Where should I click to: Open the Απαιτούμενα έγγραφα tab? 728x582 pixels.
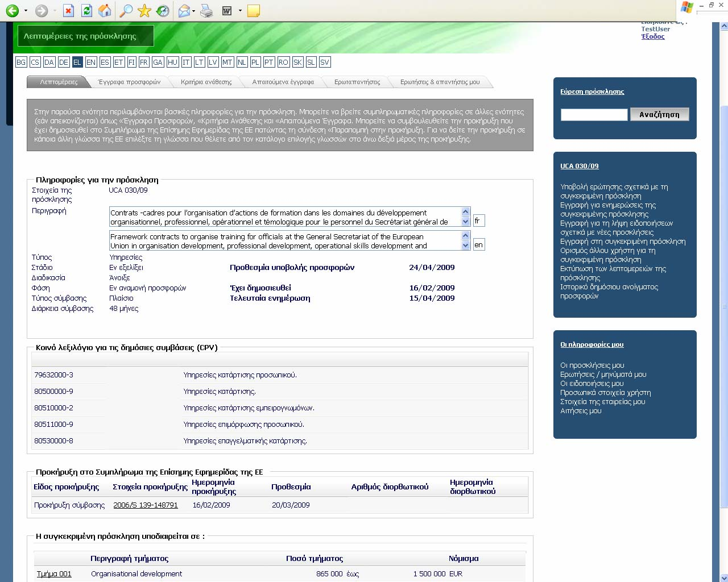(x=283, y=82)
